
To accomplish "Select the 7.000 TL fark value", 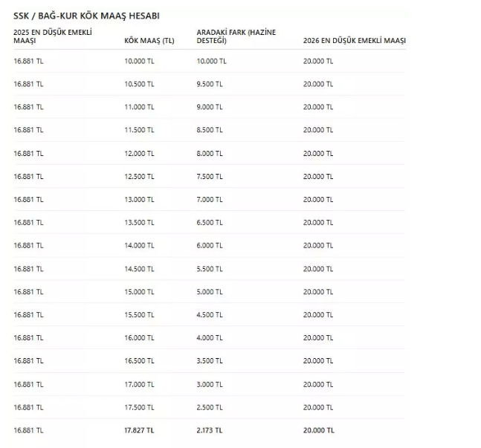I will click(210, 200).
